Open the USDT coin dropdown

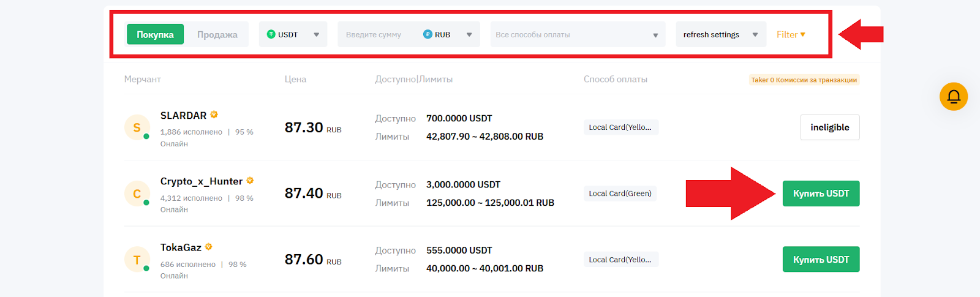click(293, 34)
